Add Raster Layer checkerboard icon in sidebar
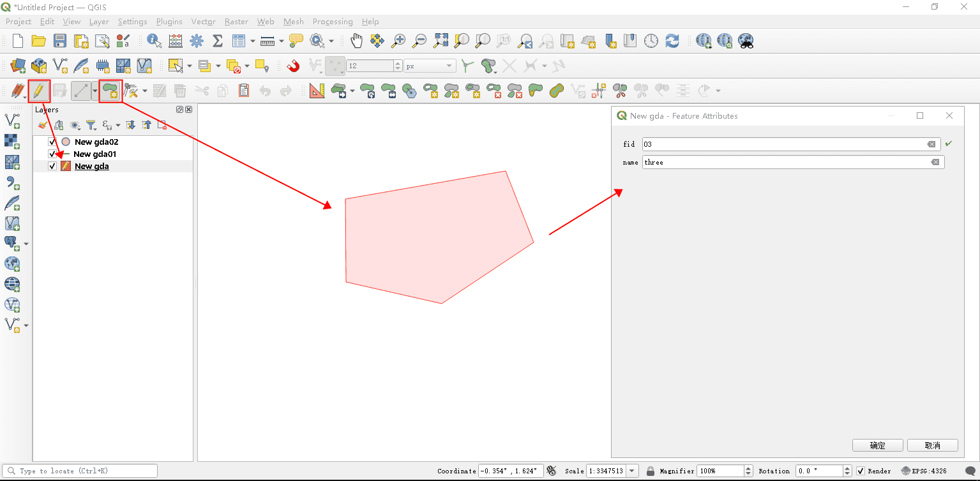The height and width of the screenshot is (481, 980). (12, 141)
